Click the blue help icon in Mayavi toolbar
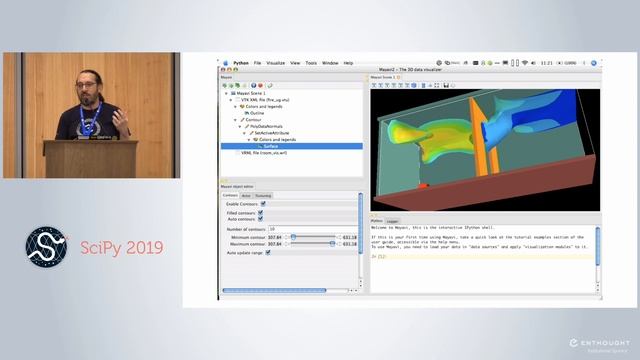This screenshot has width=640, height=360. 253,85
